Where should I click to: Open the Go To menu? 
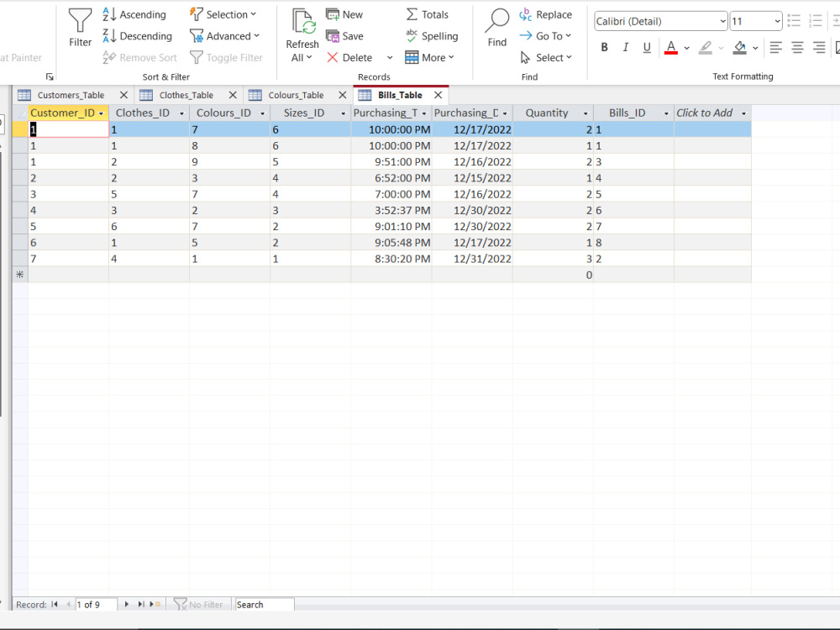[x=545, y=36]
